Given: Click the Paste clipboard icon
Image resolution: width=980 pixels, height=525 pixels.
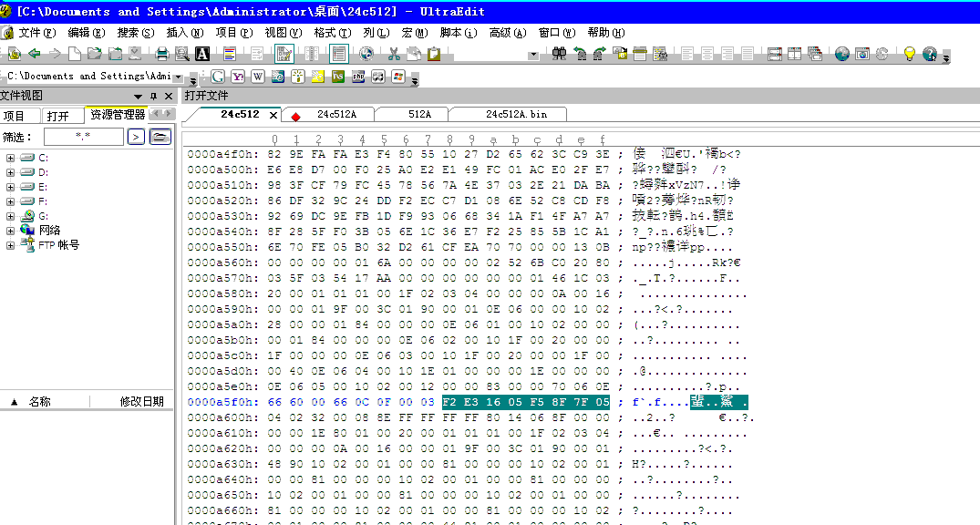Looking at the screenshot, I should click(x=434, y=54).
